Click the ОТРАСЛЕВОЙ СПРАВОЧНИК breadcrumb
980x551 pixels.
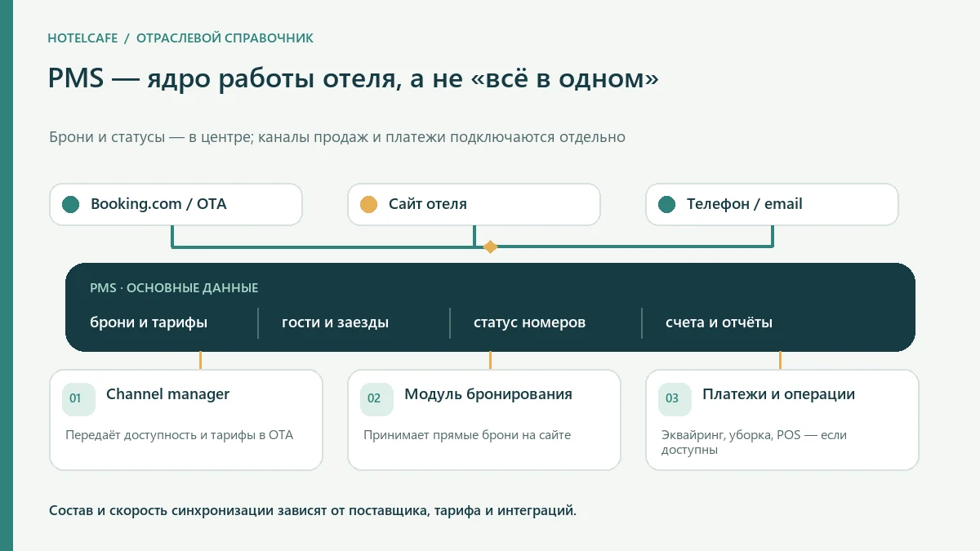click(225, 38)
